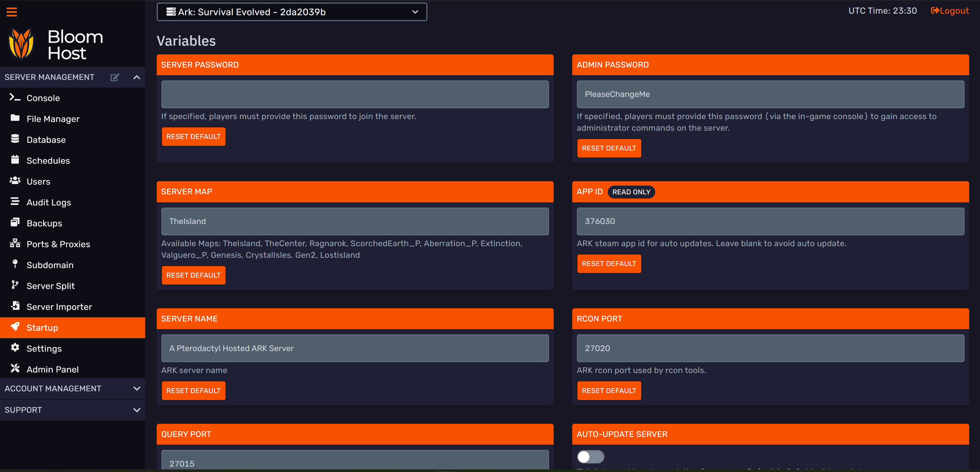The height and width of the screenshot is (472, 980).
Task: Collapse the Server Management section
Action: point(137,77)
